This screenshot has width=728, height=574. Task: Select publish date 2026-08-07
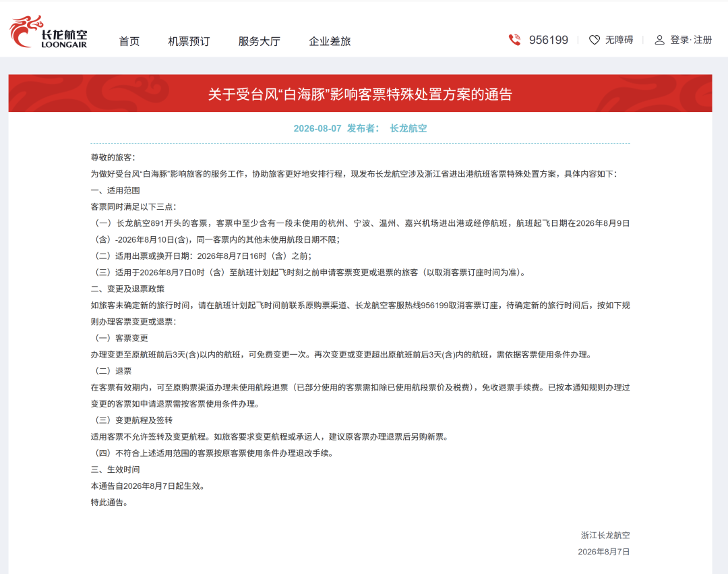[x=317, y=129]
